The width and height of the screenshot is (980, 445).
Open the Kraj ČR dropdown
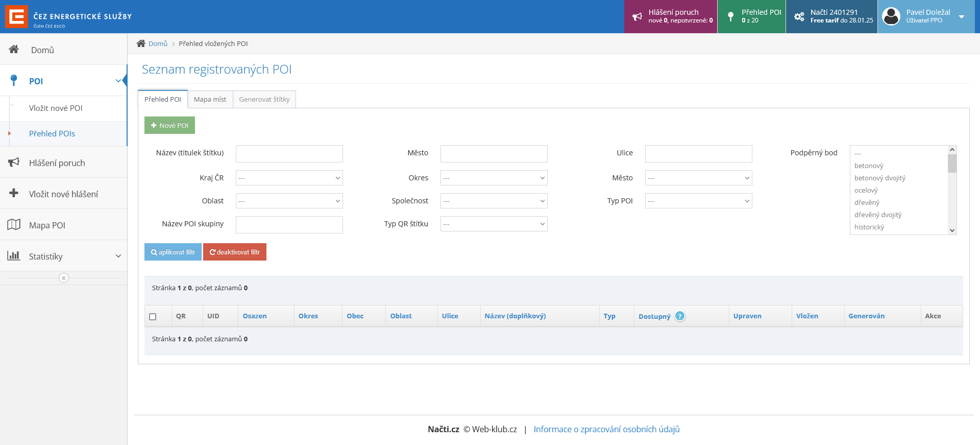[x=289, y=178]
